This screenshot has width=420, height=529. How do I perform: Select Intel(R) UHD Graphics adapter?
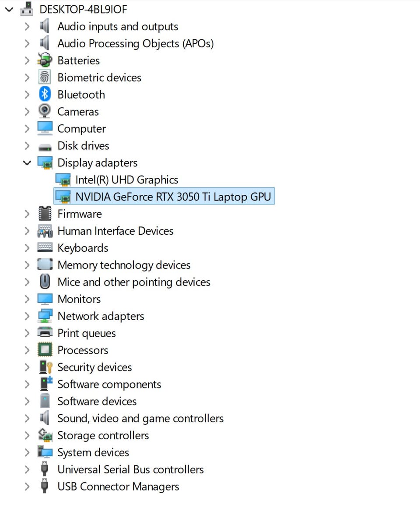pos(126,180)
